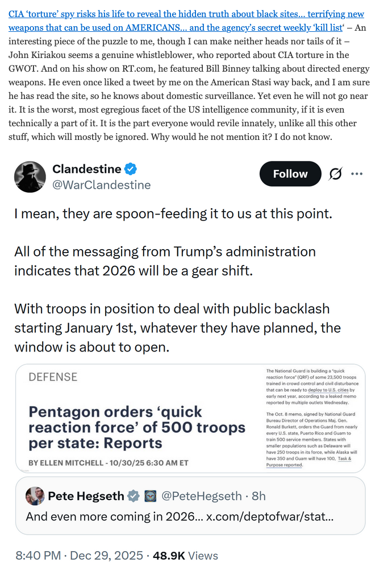Click the Pete Hegseth name in quoted post
Screen dimensions: 392x579
86,496
